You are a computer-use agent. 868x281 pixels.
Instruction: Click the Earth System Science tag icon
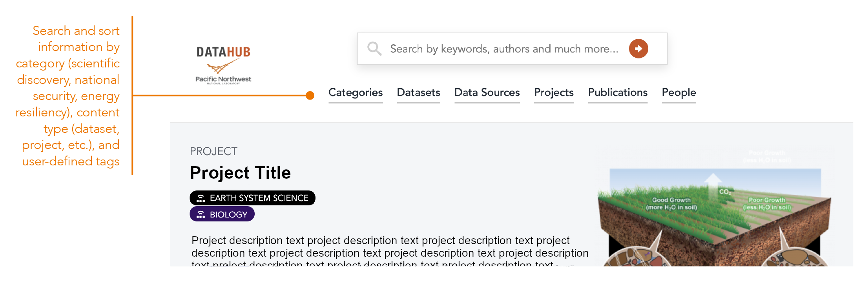[x=201, y=198]
